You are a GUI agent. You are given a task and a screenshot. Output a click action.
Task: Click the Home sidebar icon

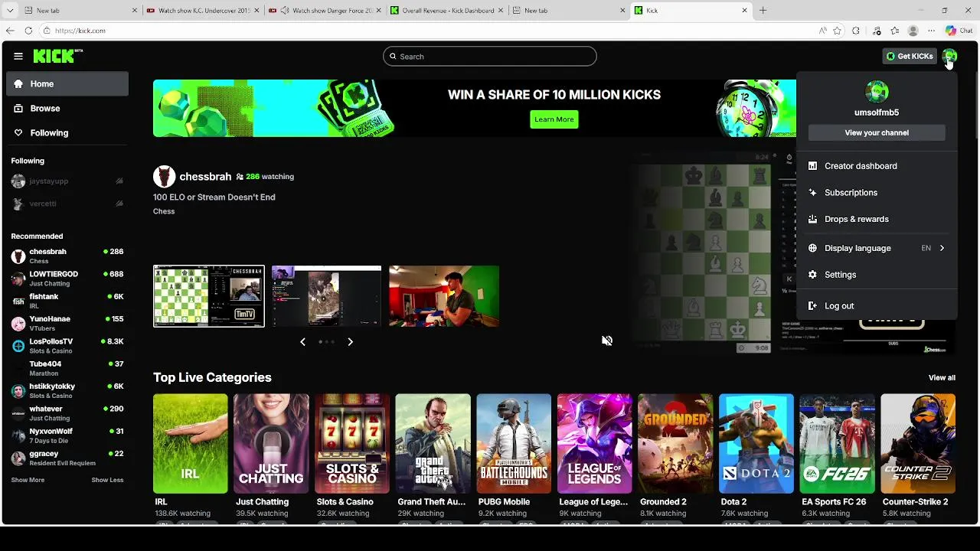(18, 84)
